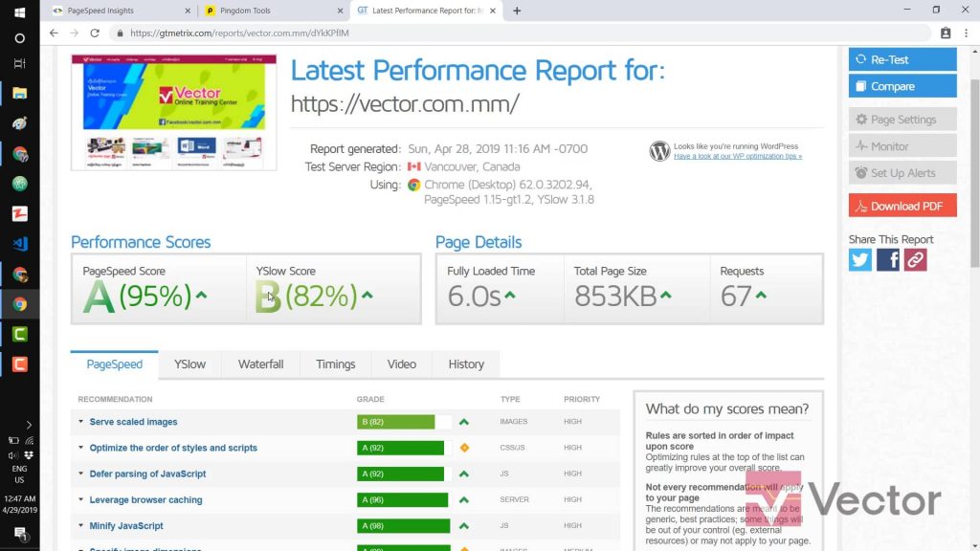Click the browser address bar
This screenshot has width=980, height=551.
point(383,32)
